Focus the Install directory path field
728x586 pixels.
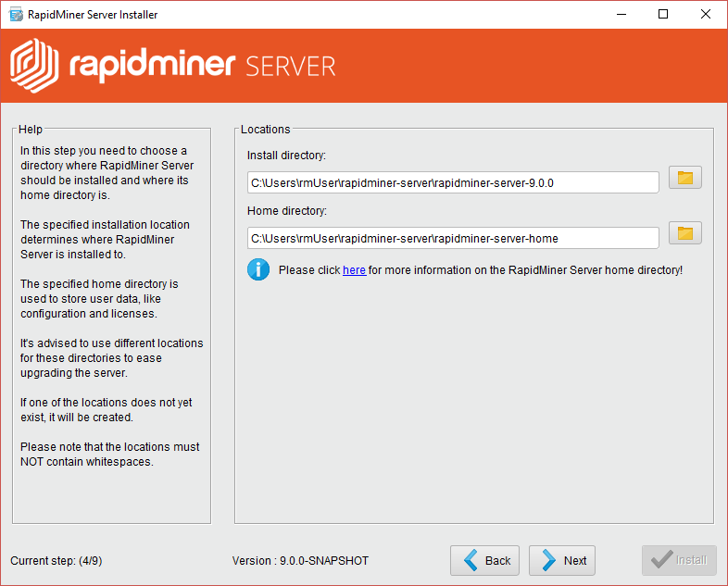pos(453,182)
